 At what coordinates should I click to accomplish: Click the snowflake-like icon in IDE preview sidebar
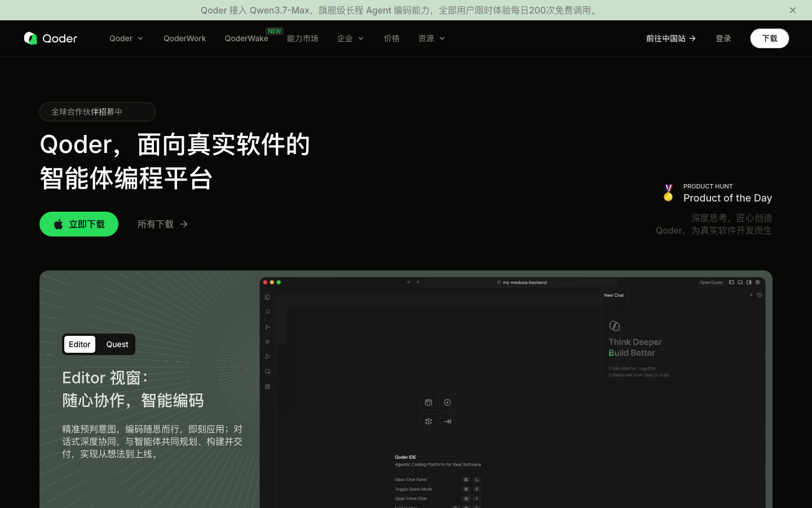pyautogui.click(x=267, y=341)
